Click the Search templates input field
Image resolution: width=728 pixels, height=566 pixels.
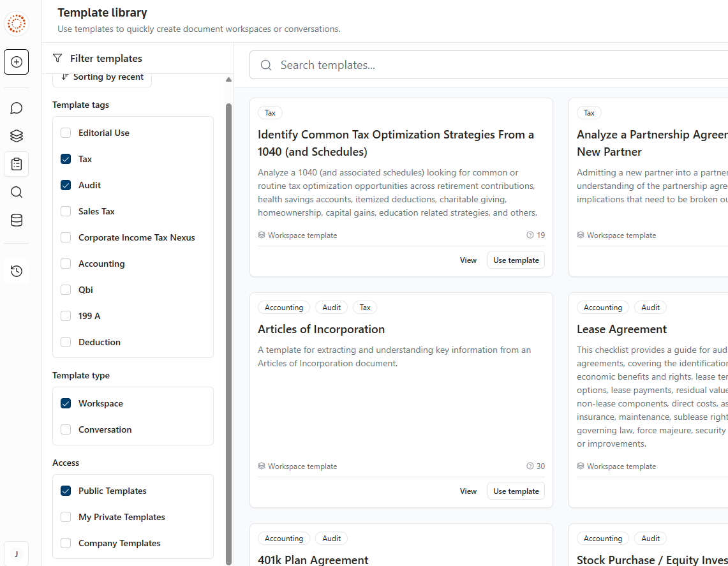pos(485,65)
